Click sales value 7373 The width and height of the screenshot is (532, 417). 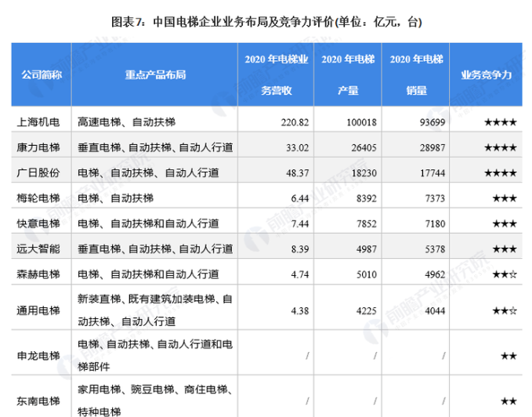tap(435, 198)
